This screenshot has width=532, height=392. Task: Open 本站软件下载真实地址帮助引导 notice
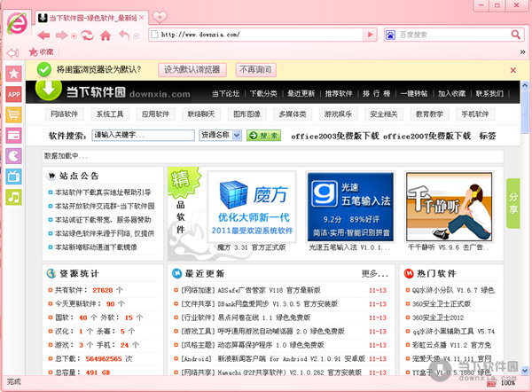103,192
